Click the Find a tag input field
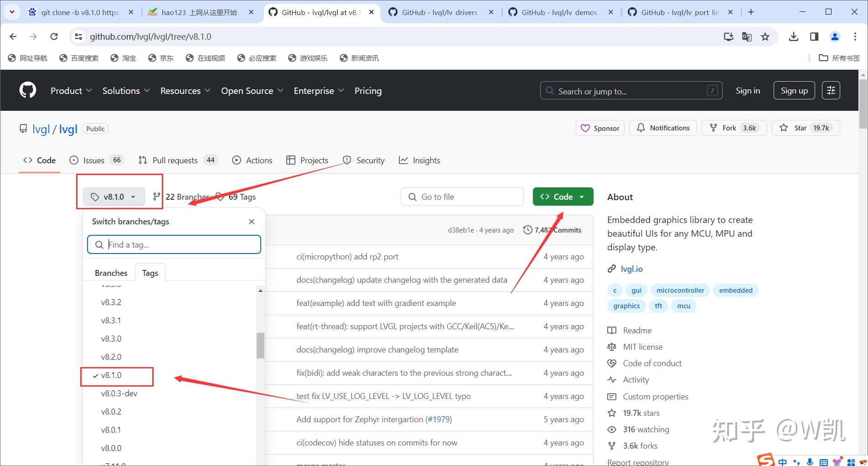The height and width of the screenshot is (466, 868). coord(174,244)
